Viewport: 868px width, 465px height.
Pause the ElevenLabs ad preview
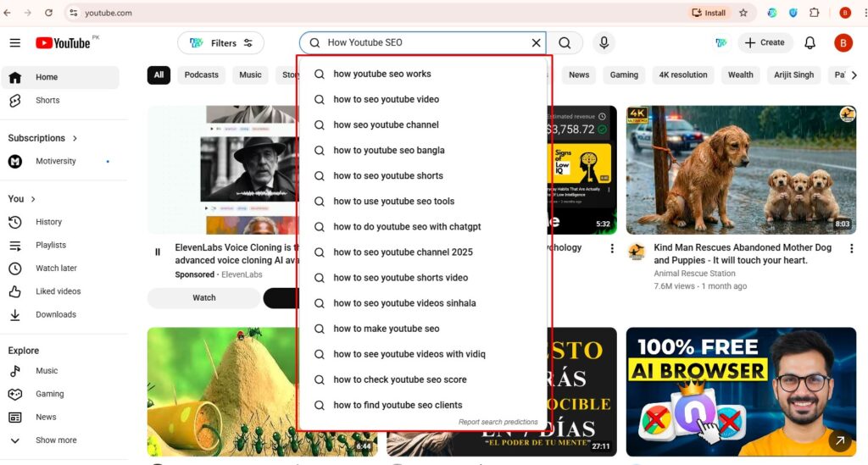point(158,252)
